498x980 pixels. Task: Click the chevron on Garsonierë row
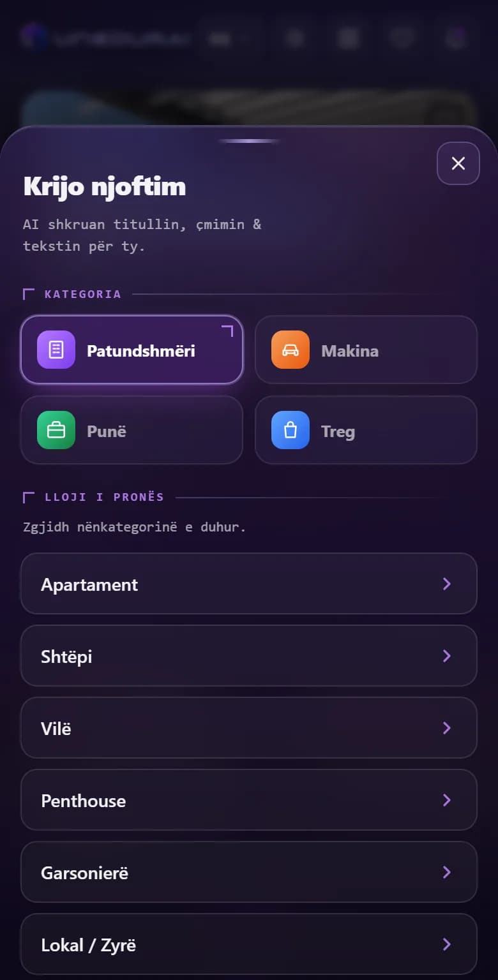[447, 872]
